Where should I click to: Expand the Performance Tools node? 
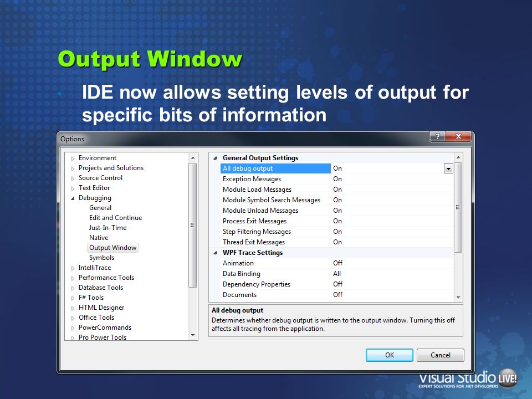pyautogui.click(x=73, y=278)
